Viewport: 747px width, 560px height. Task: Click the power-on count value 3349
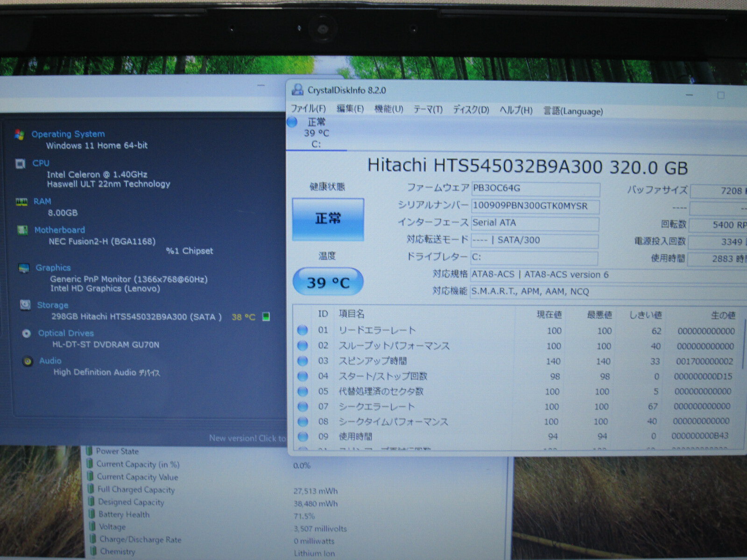pyautogui.click(x=719, y=242)
